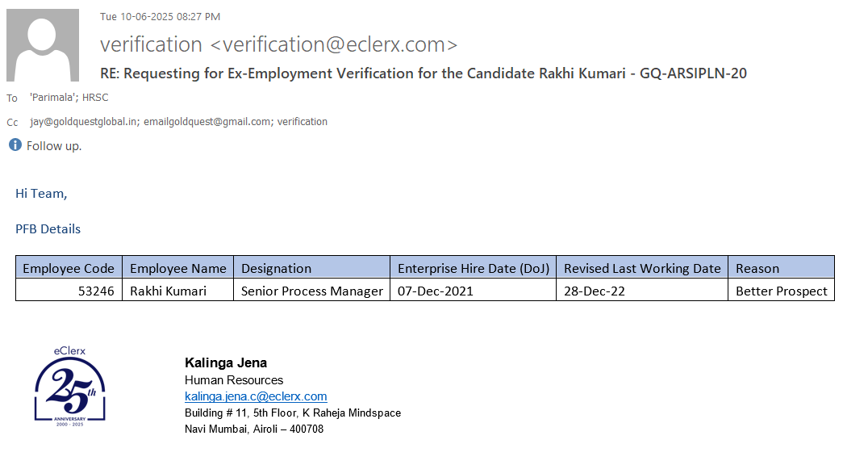Select the HRSC recipient in To field
Screen dimensions: 868x465
(95, 98)
